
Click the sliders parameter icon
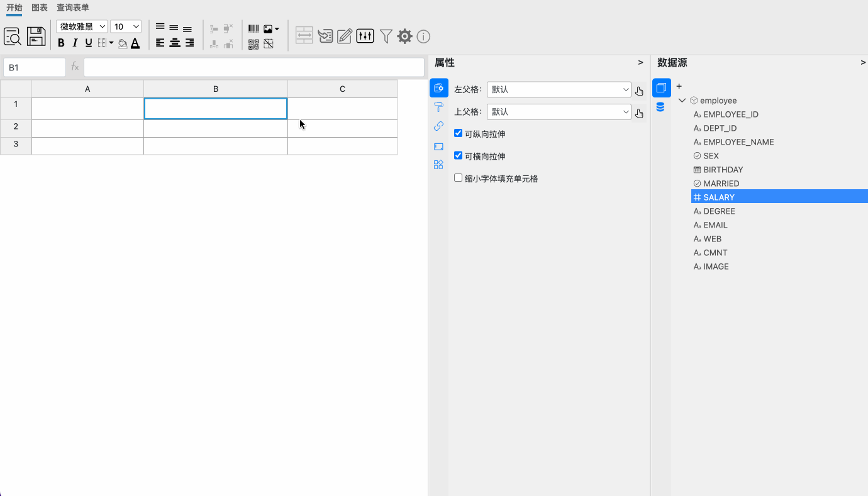pyautogui.click(x=365, y=36)
